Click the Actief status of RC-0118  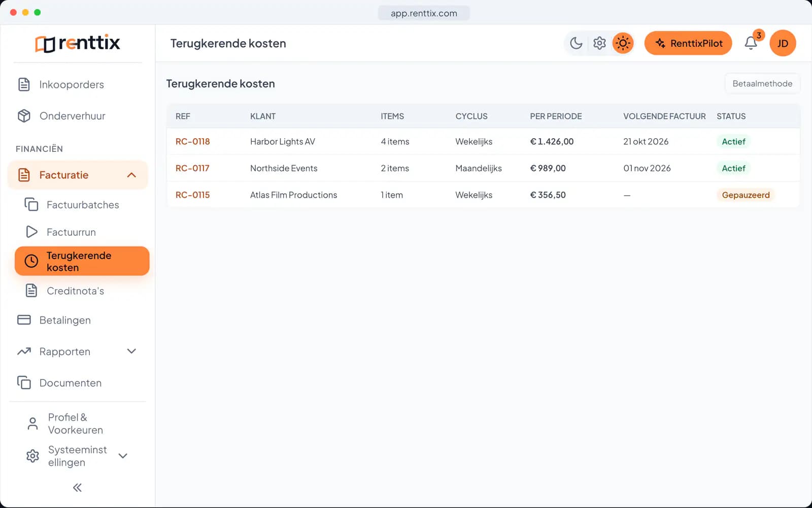tap(733, 142)
